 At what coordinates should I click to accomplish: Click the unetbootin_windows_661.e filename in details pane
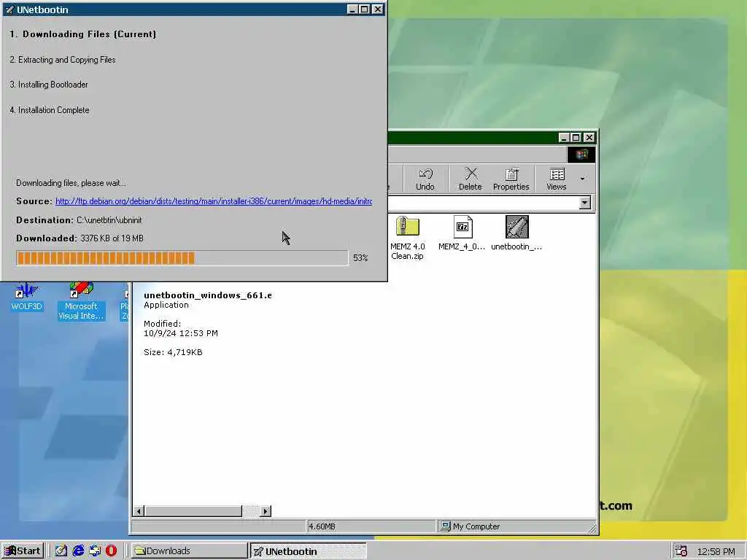208,295
